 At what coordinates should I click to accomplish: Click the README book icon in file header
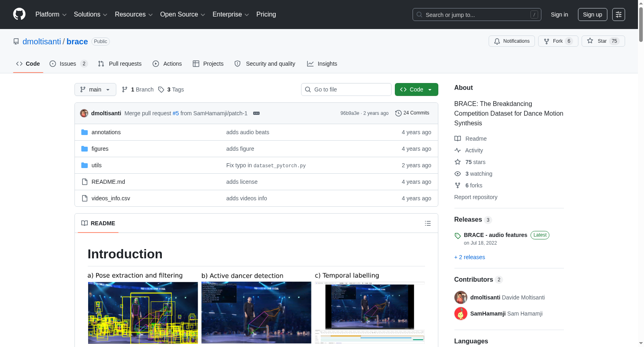click(x=85, y=223)
